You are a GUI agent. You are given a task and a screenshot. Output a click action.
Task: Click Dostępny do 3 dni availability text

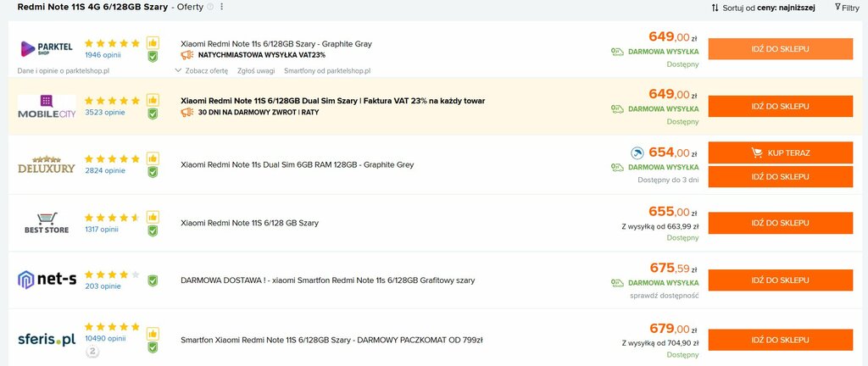click(668, 180)
